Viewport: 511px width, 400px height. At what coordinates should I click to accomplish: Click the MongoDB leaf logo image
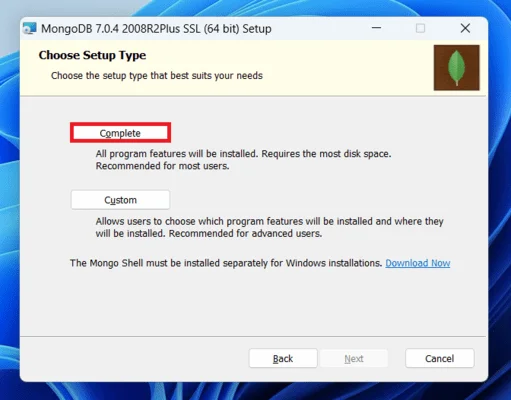pyautogui.click(x=456, y=68)
